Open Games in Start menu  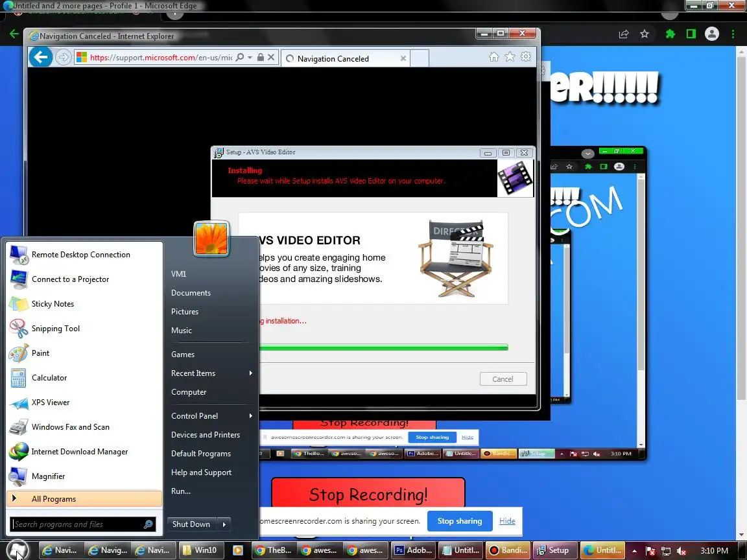click(x=183, y=355)
